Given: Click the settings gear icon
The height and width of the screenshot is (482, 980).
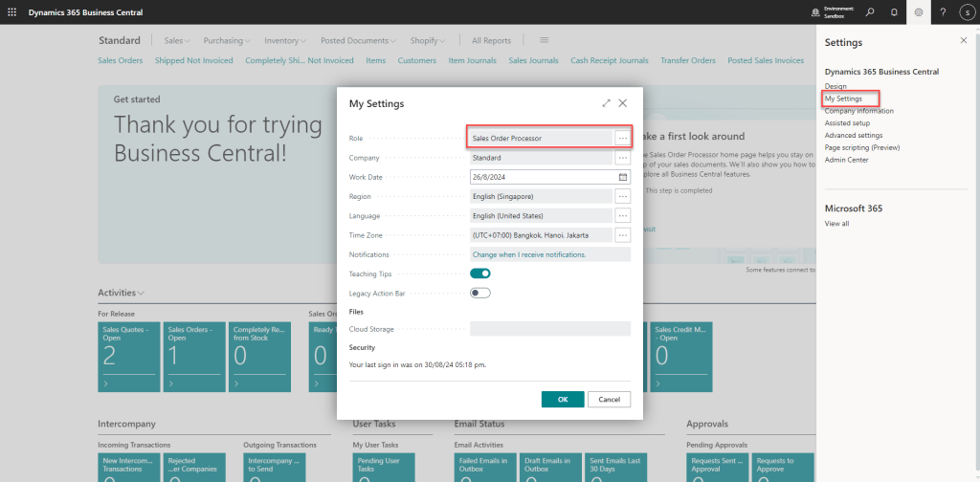Looking at the screenshot, I should [x=919, y=11].
